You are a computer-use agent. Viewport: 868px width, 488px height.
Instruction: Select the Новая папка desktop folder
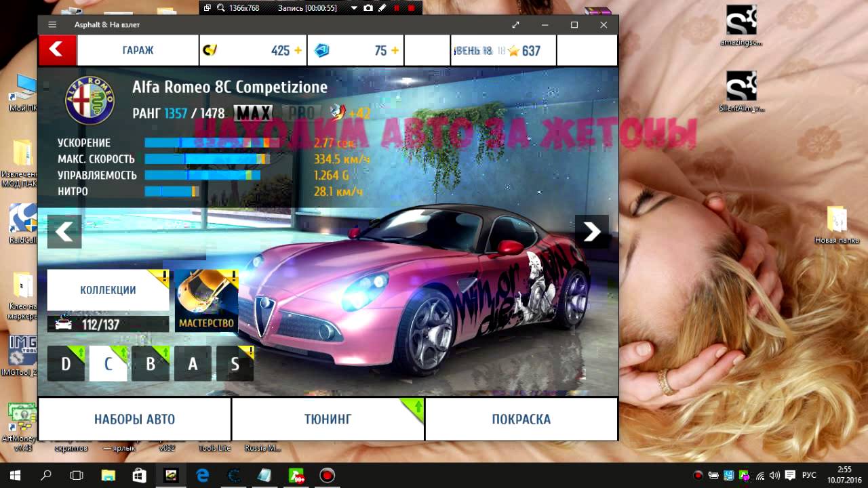pos(837,226)
